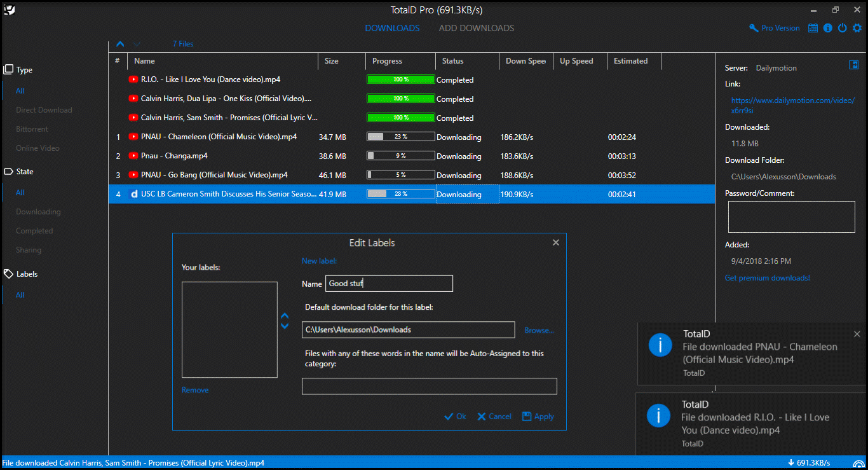This screenshot has height=470, width=868.
Task: Click Get premium downloads! link
Action: point(768,278)
